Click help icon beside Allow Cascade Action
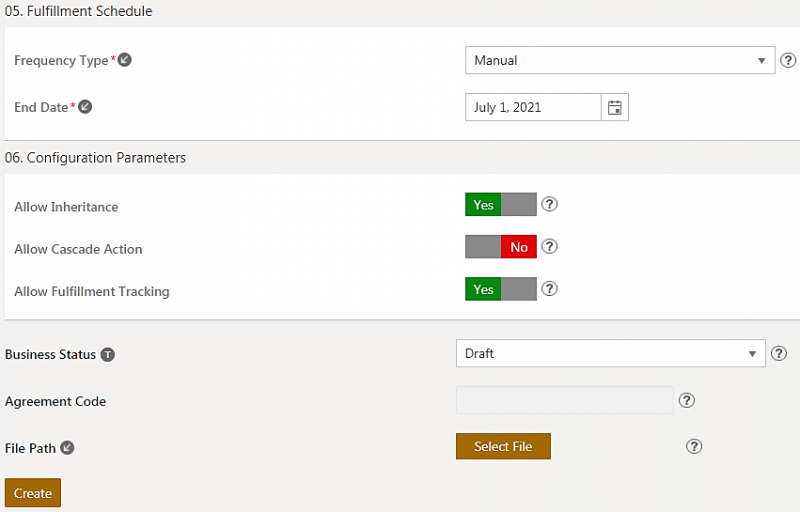 549,246
